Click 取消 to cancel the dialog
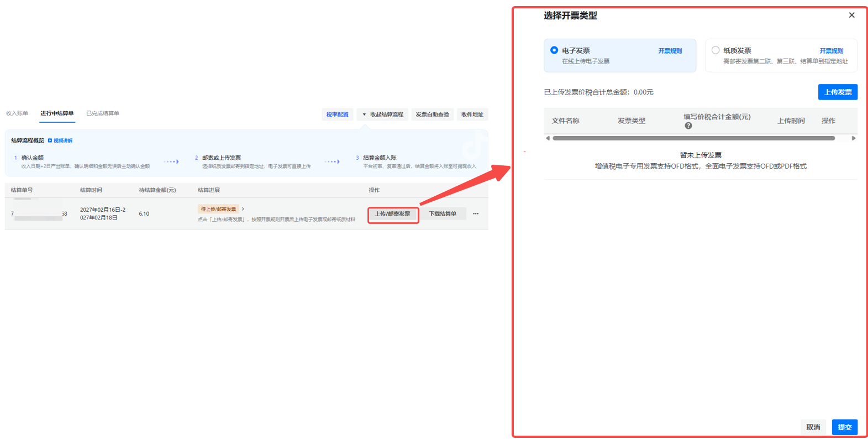 (813, 427)
